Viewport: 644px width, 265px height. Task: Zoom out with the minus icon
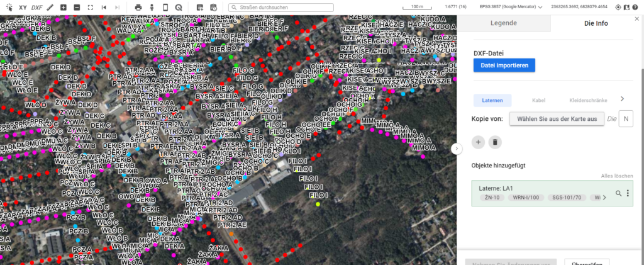77,7
